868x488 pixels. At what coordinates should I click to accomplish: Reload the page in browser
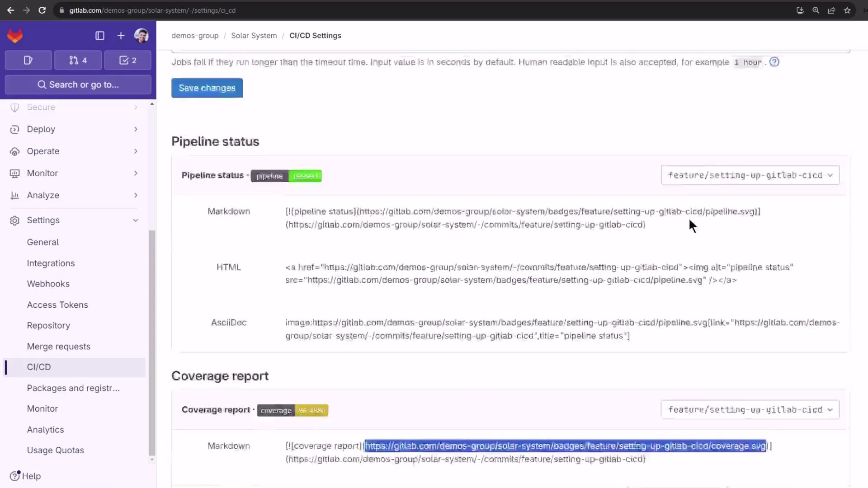[x=42, y=10]
